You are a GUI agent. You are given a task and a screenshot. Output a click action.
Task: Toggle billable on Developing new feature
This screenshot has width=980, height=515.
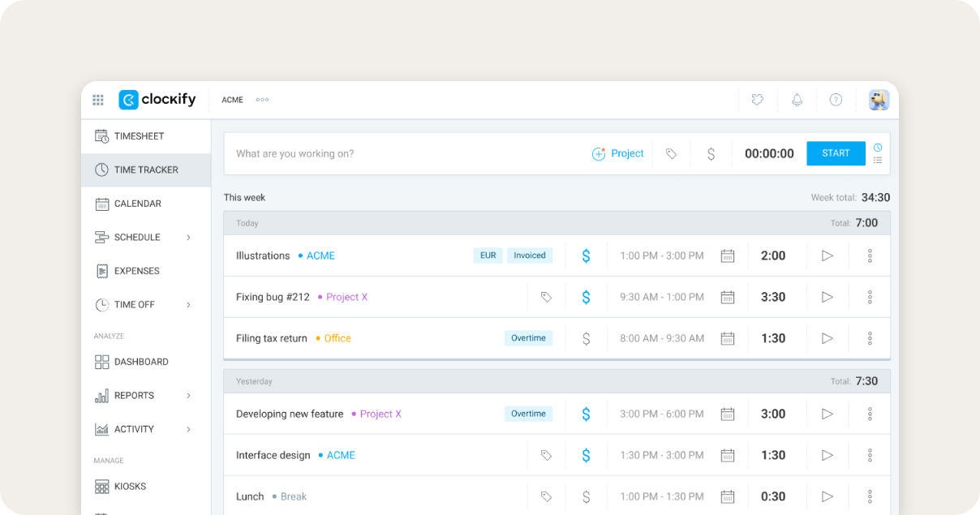click(586, 414)
